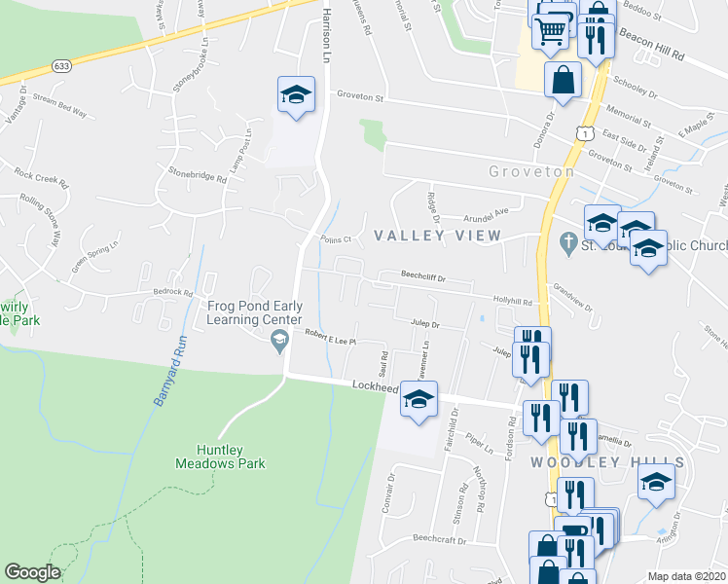The image size is (728, 584).
Task: Open the Google logo link
Action: click(32, 572)
